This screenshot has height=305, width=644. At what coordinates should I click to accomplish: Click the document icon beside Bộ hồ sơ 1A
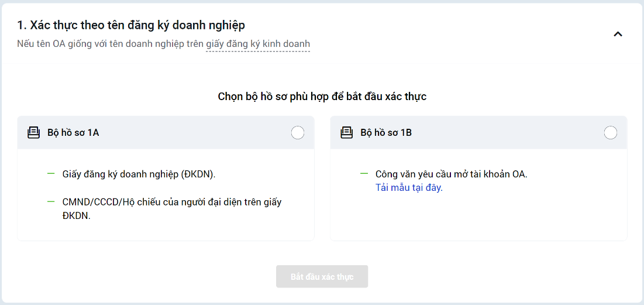coord(33,133)
